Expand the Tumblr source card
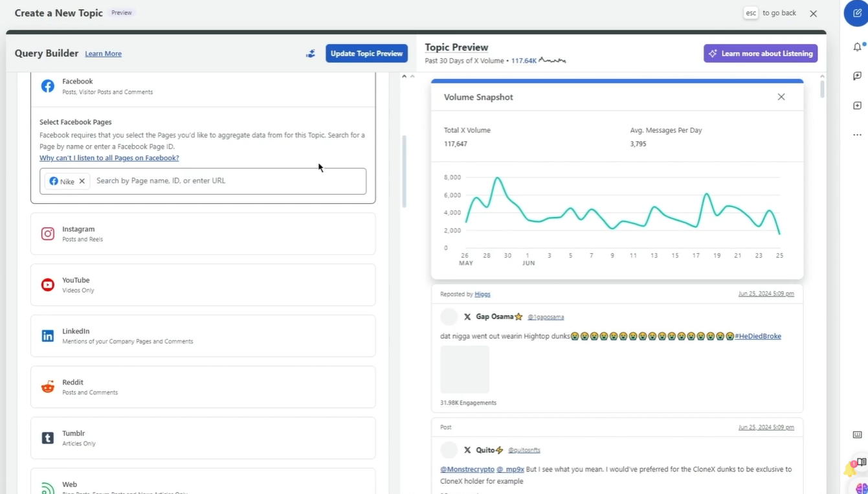This screenshot has width=868, height=494. (x=203, y=438)
